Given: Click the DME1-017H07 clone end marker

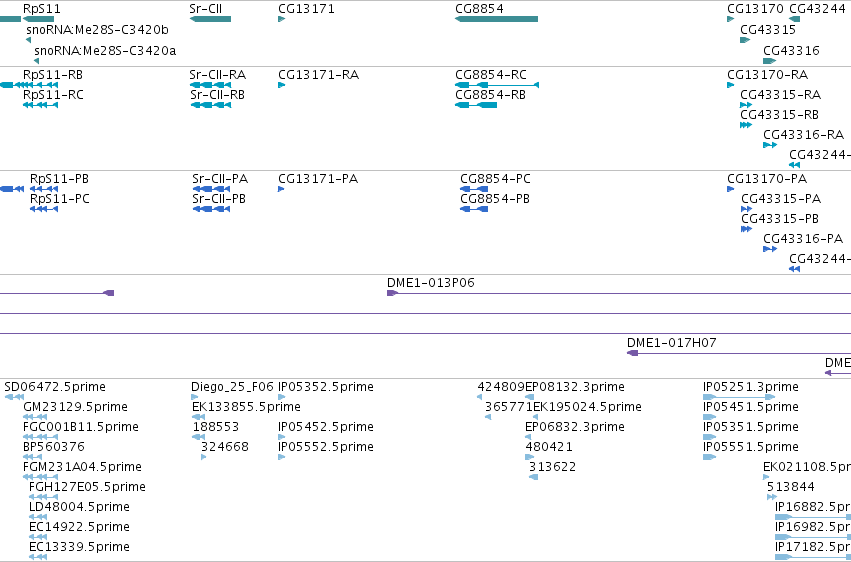Looking at the screenshot, I should [x=632, y=353].
